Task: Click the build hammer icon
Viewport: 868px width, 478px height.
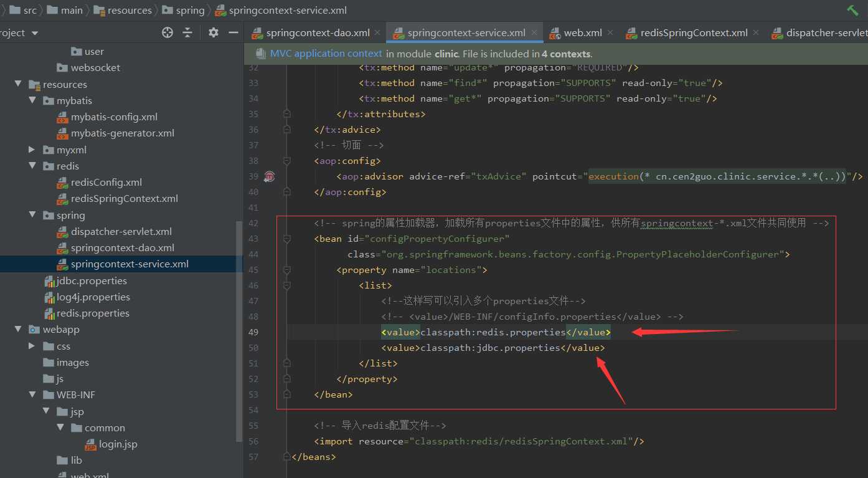Action: [x=852, y=10]
